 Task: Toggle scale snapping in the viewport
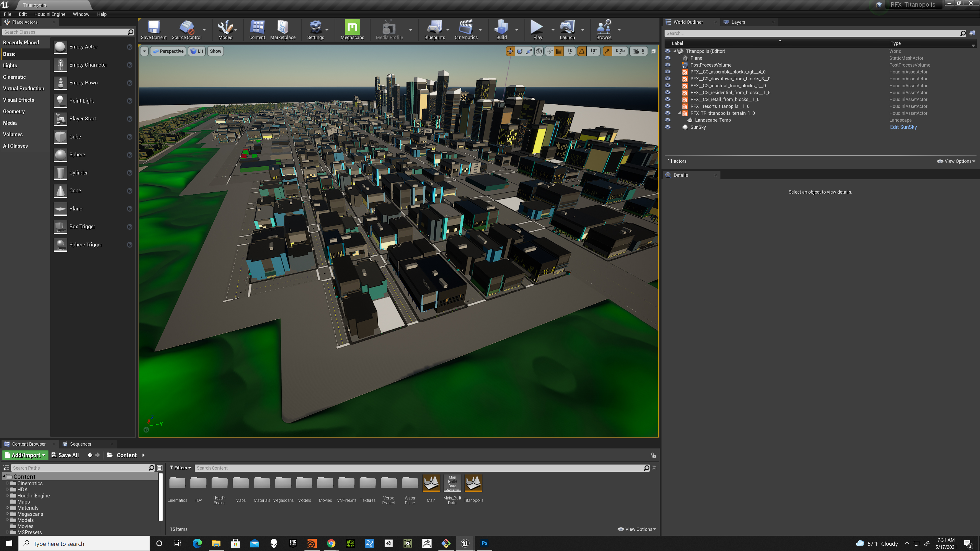(x=608, y=51)
